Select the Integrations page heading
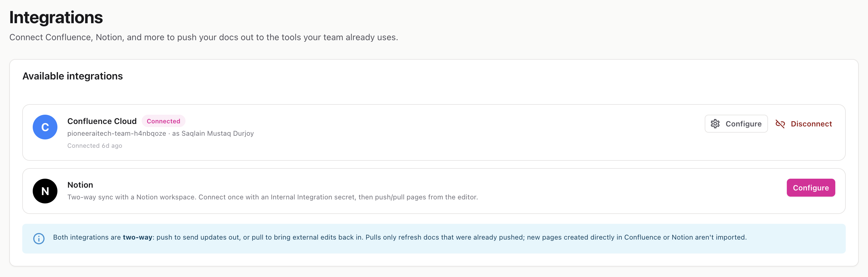This screenshot has height=277, width=868. [x=56, y=17]
